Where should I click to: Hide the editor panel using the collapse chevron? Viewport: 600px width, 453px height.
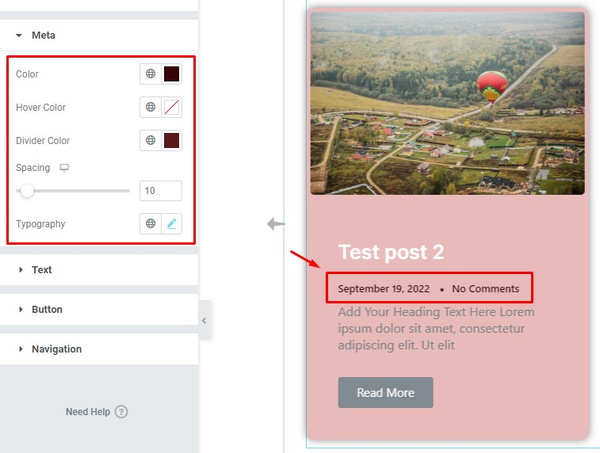pos(204,321)
